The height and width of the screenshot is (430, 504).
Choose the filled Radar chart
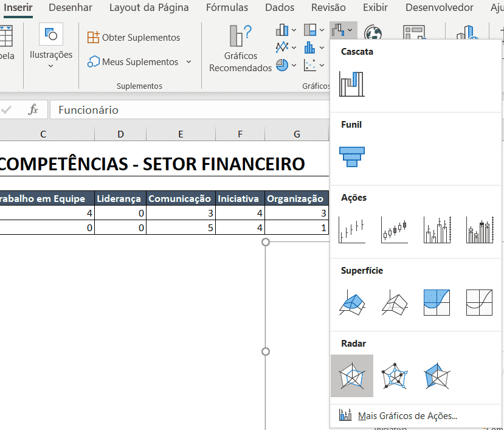[437, 376]
